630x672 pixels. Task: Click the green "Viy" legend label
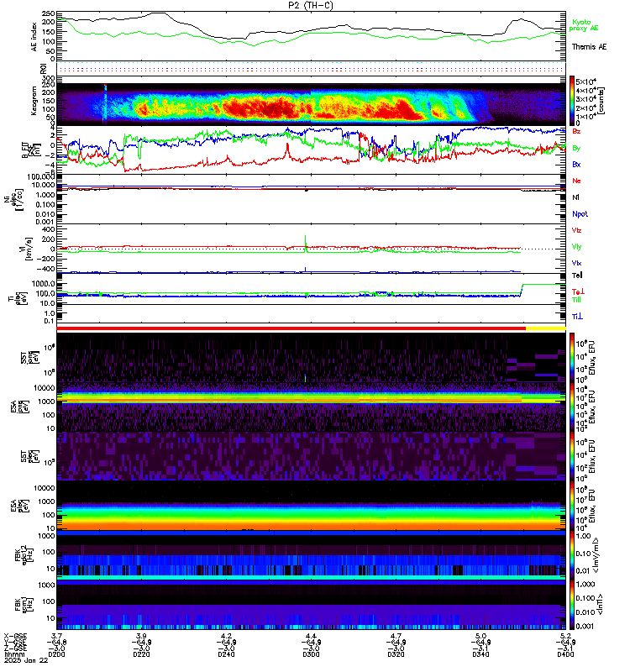[x=576, y=247]
